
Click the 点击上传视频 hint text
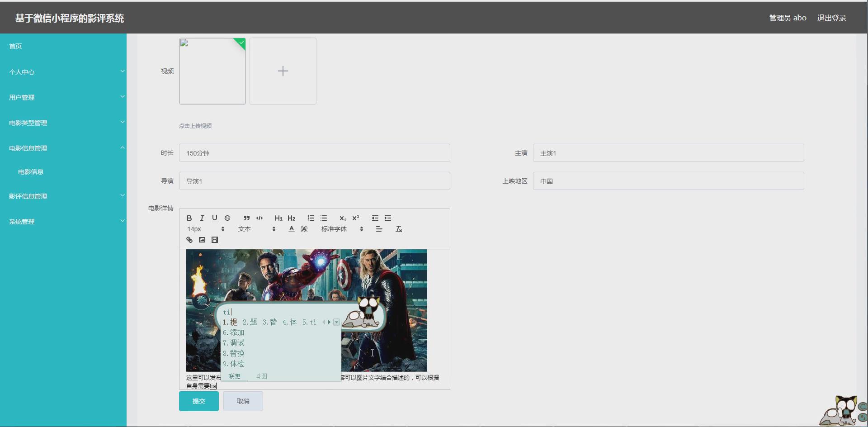(195, 126)
